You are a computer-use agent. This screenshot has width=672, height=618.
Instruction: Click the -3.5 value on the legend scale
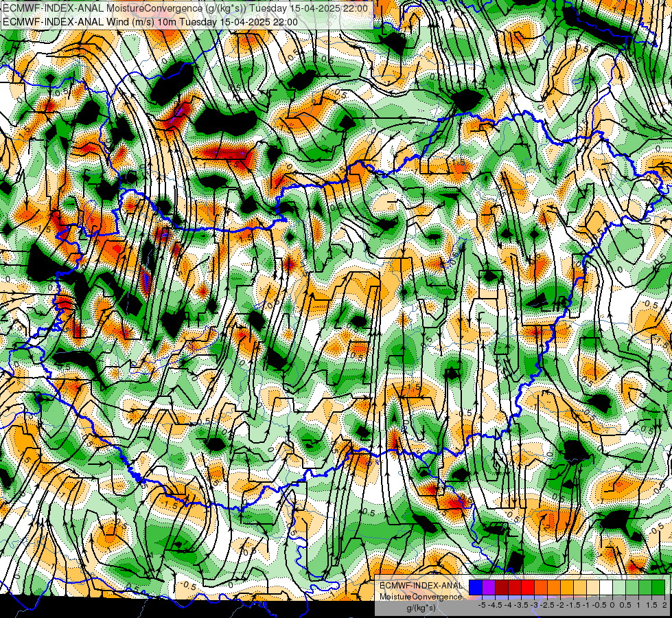tap(522, 605)
